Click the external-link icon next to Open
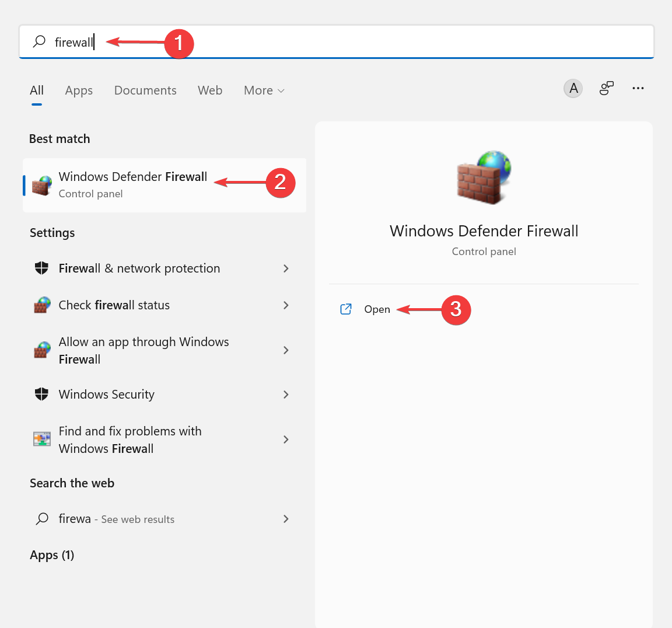672x628 pixels. [346, 309]
